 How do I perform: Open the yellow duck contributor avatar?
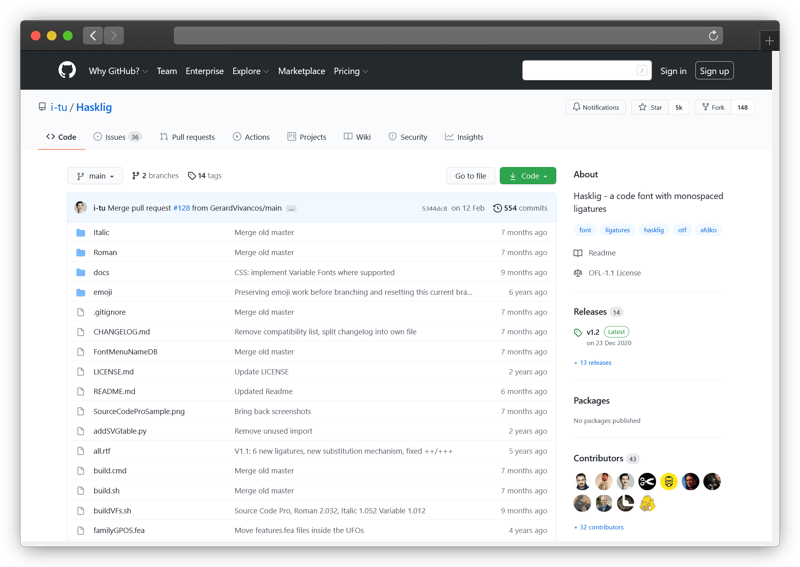coord(647,503)
